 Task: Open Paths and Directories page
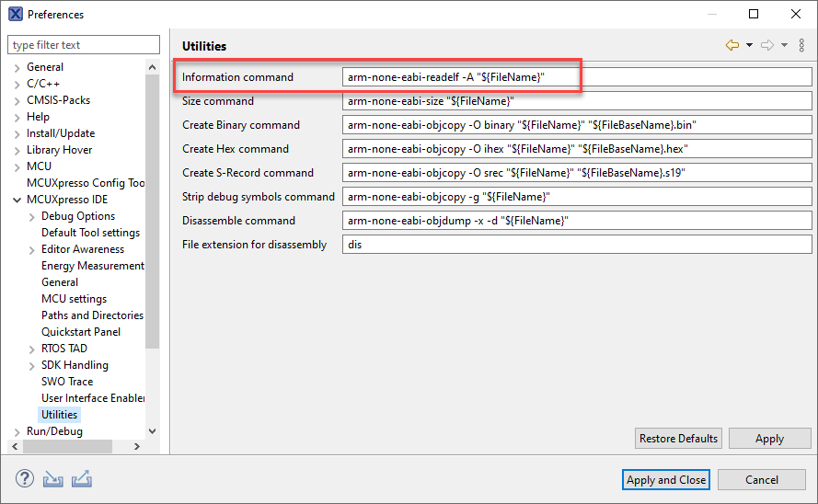(x=92, y=315)
